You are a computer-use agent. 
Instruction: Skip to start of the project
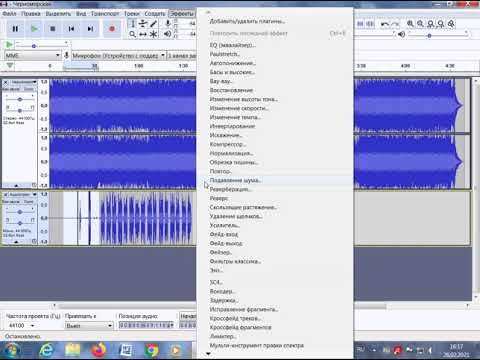pyautogui.click(x=71, y=29)
